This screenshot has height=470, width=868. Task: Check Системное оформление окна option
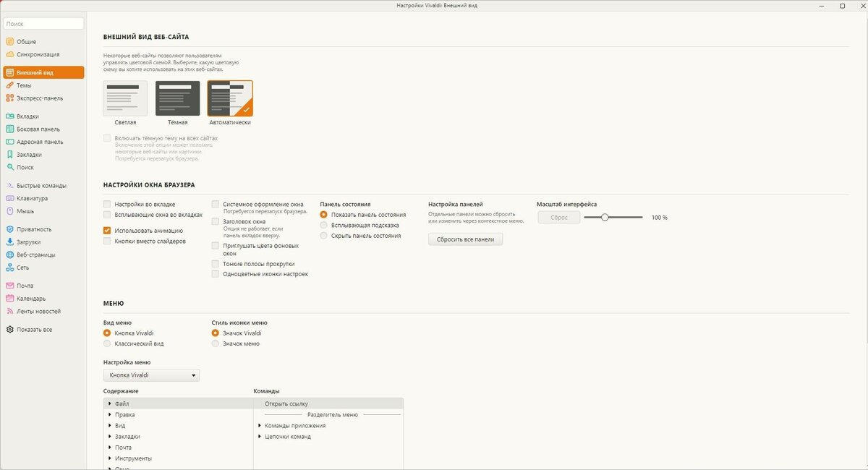[216, 205]
